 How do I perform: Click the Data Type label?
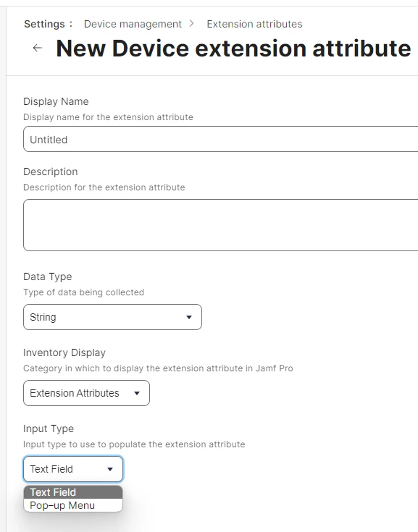coord(48,276)
